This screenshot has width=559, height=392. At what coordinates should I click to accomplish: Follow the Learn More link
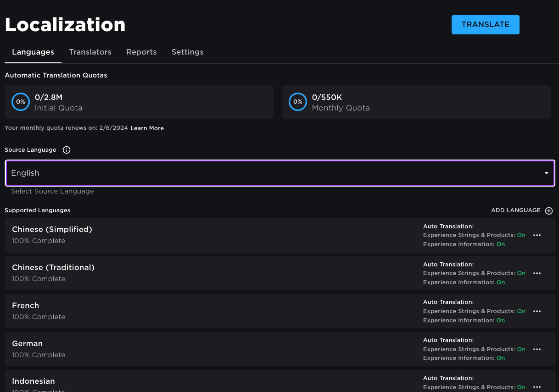coord(147,128)
